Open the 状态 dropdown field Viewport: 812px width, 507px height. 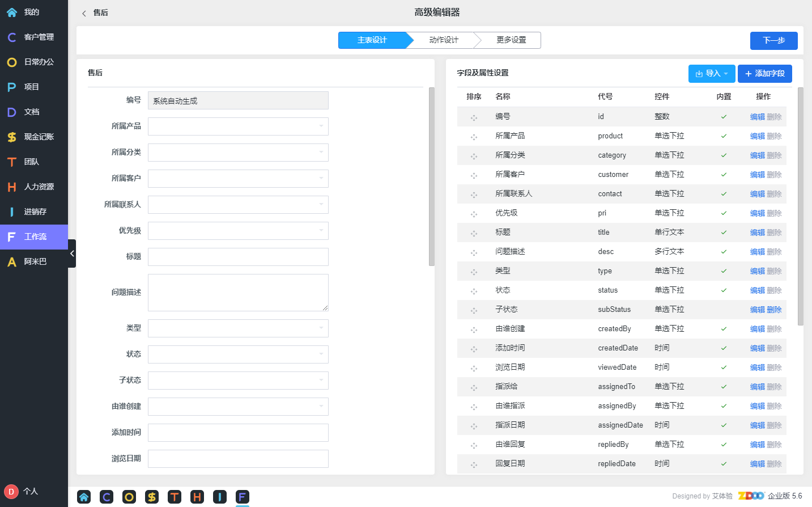238,354
